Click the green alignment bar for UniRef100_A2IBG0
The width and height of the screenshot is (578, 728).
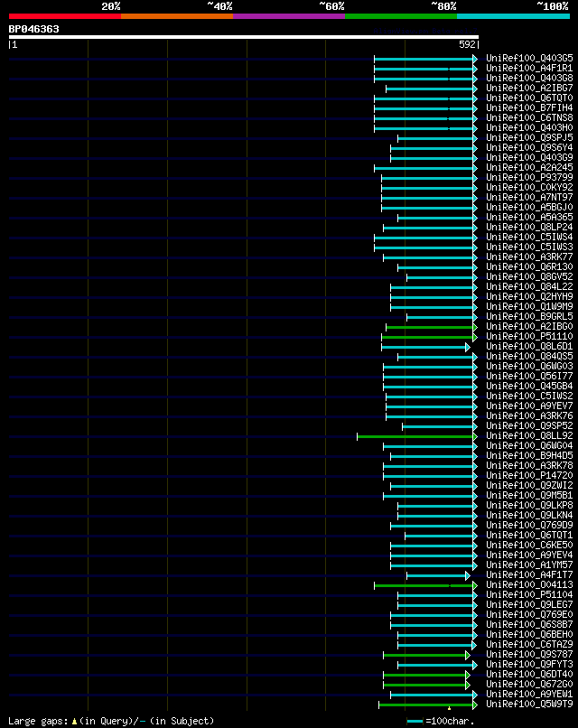(432, 327)
